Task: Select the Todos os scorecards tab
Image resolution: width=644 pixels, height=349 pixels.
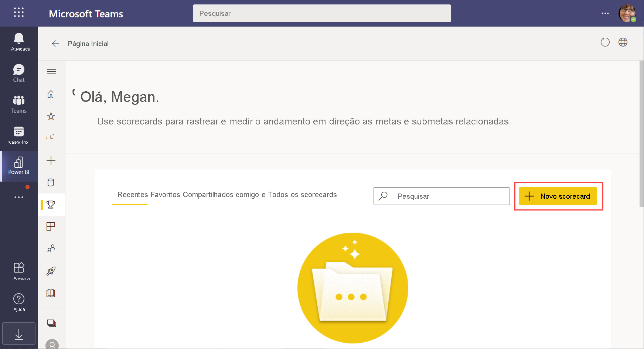Action: click(x=302, y=195)
